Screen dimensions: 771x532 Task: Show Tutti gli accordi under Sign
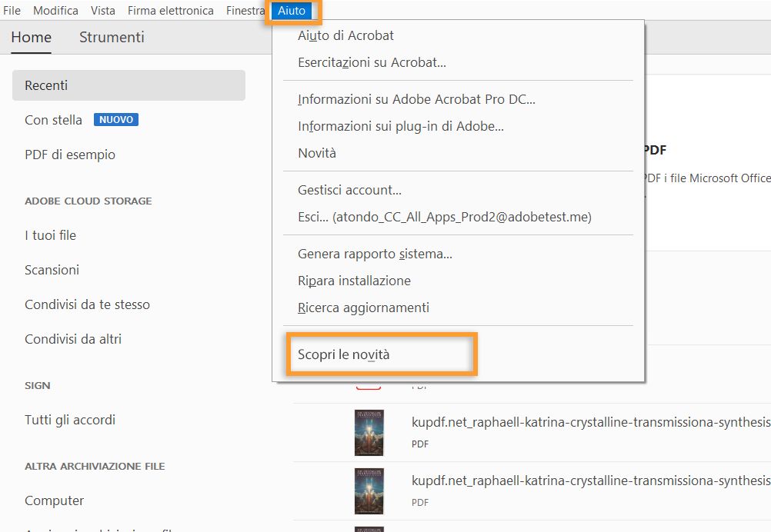pyautogui.click(x=70, y=420)
